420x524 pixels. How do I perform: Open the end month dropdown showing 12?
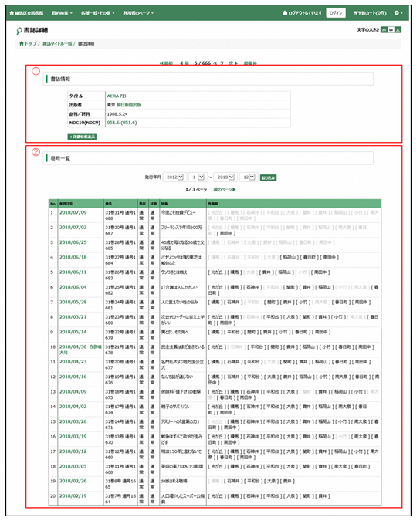[249, 177]
